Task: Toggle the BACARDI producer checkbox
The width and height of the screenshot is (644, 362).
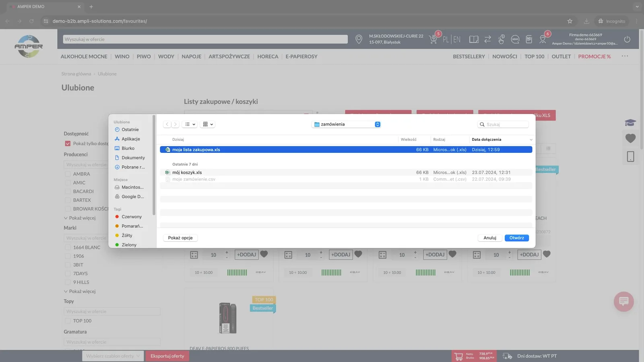Action: pyautogui.click(x=68, y=191)
